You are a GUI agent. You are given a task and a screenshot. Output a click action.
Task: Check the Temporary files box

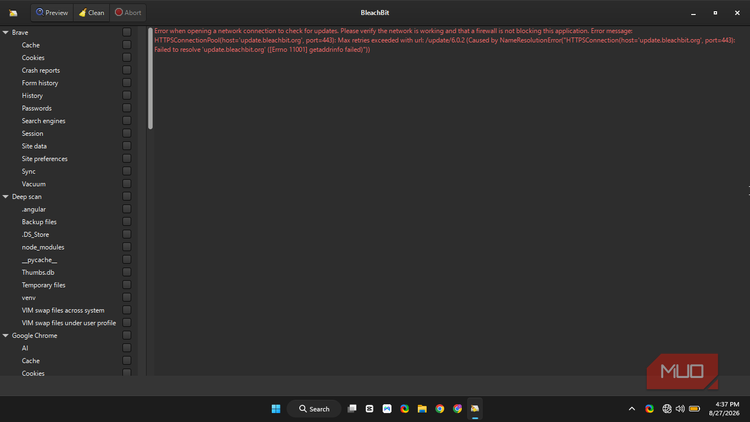click(x=127, y=285)
